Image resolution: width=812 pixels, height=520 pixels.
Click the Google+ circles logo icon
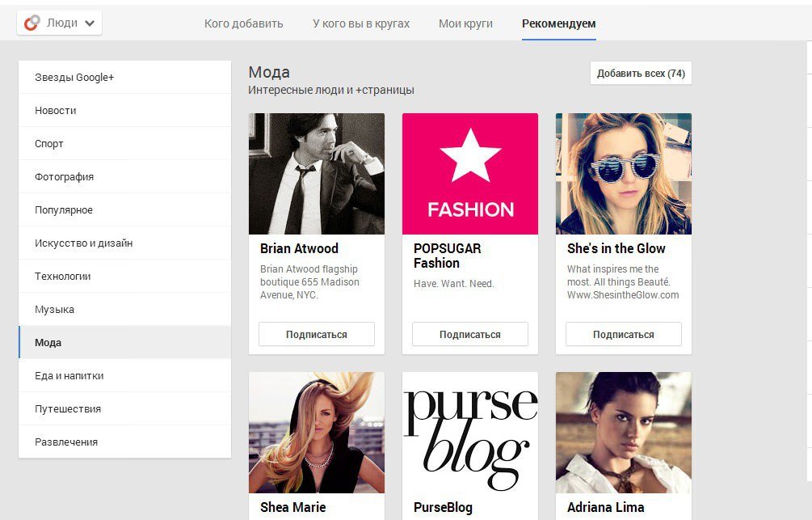coord(32,23)
